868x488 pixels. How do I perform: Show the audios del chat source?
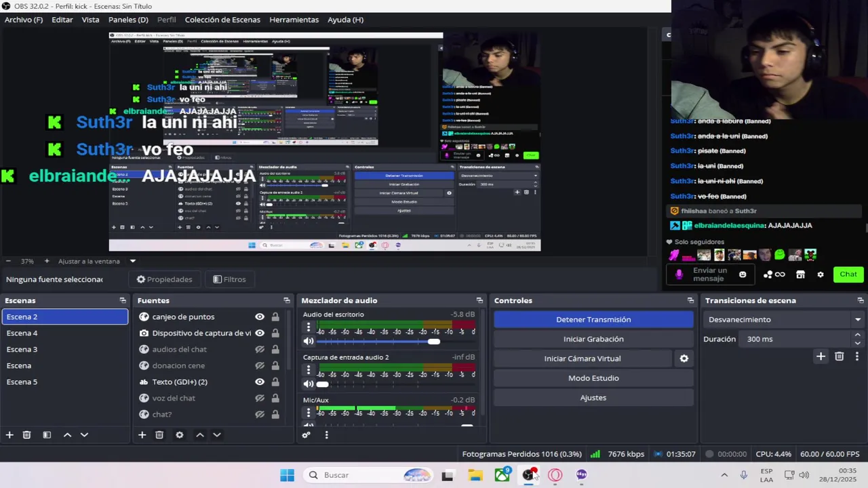point(259,349)
